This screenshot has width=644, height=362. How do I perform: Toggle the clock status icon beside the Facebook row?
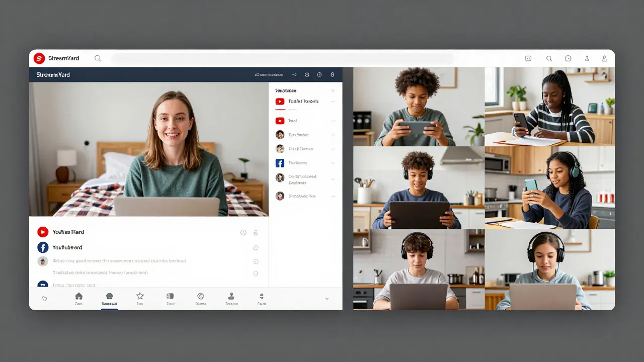[x=256, y=247]
